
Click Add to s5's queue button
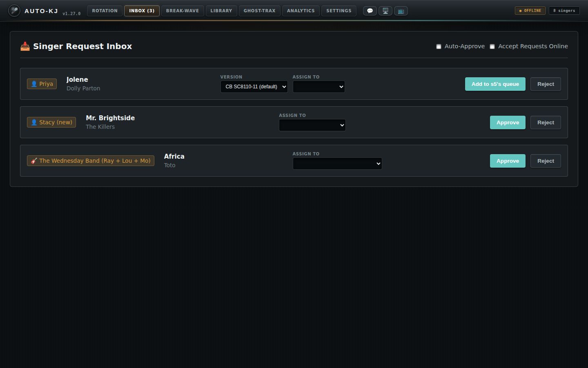pos(495,84)
